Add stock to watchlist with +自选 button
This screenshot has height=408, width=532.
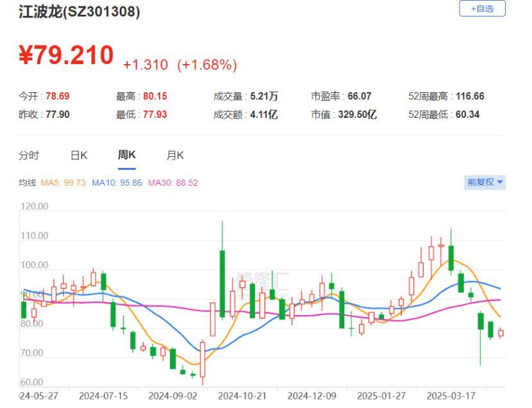[x=482, y=8]
